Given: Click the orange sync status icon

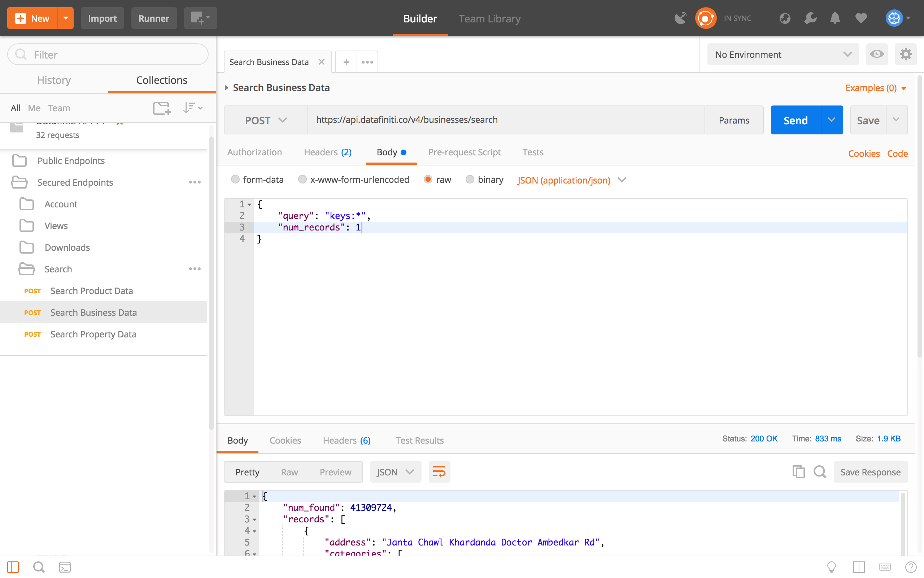Looking at the screenshot, I should coord(706,18).
